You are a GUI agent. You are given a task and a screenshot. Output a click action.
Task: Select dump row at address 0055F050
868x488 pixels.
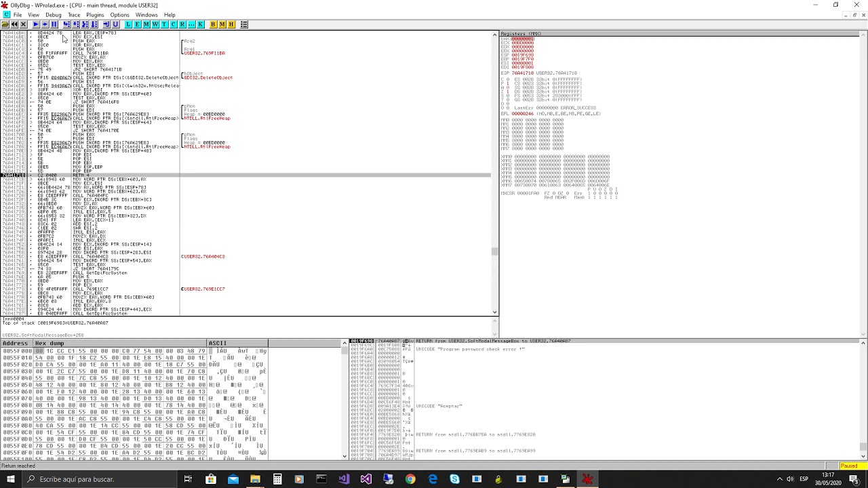(134, 385)
